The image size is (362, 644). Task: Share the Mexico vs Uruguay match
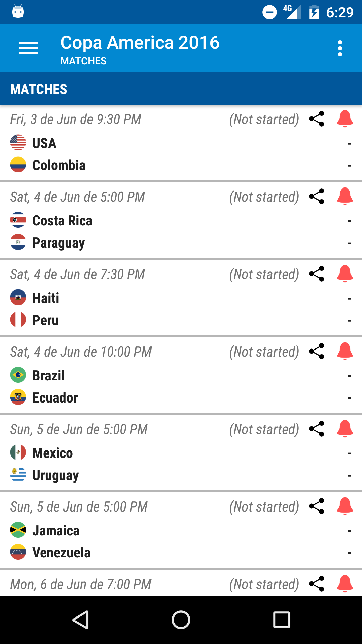(x=317, y=429)
